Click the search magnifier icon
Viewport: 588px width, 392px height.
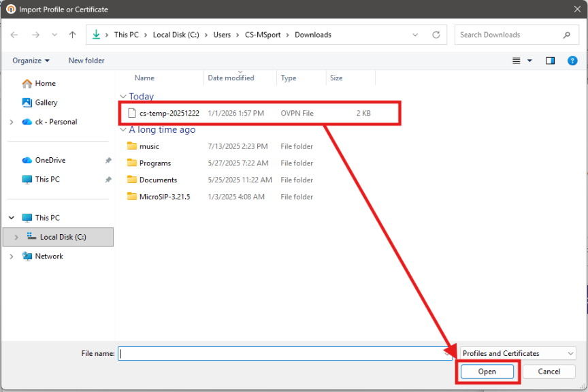coord(566,35)
